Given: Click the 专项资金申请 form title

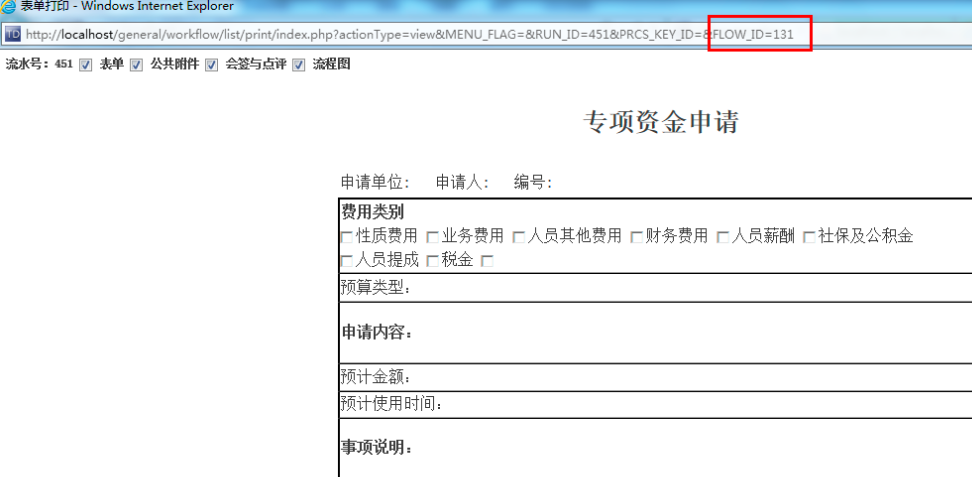Looking at the screenshot, I should pos(661,122).
